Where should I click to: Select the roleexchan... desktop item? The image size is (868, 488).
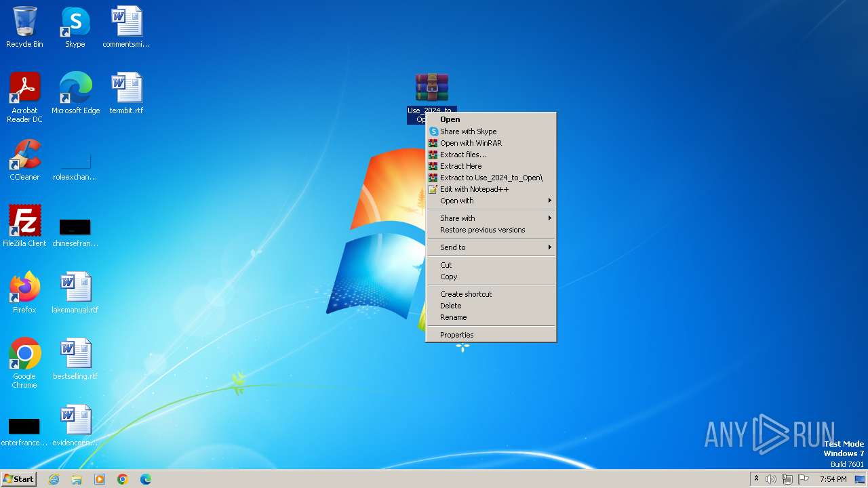point(75,165)
